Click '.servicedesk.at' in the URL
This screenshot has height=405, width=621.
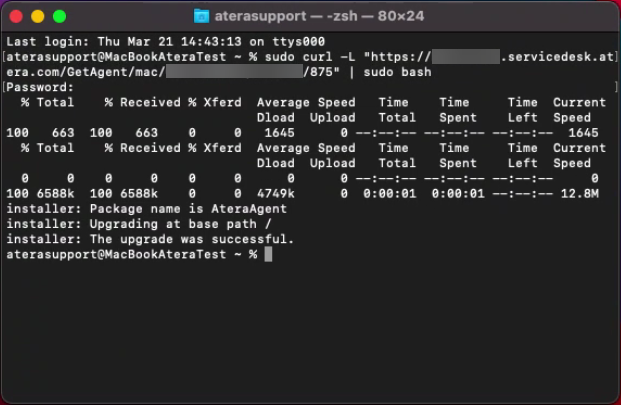557,57
